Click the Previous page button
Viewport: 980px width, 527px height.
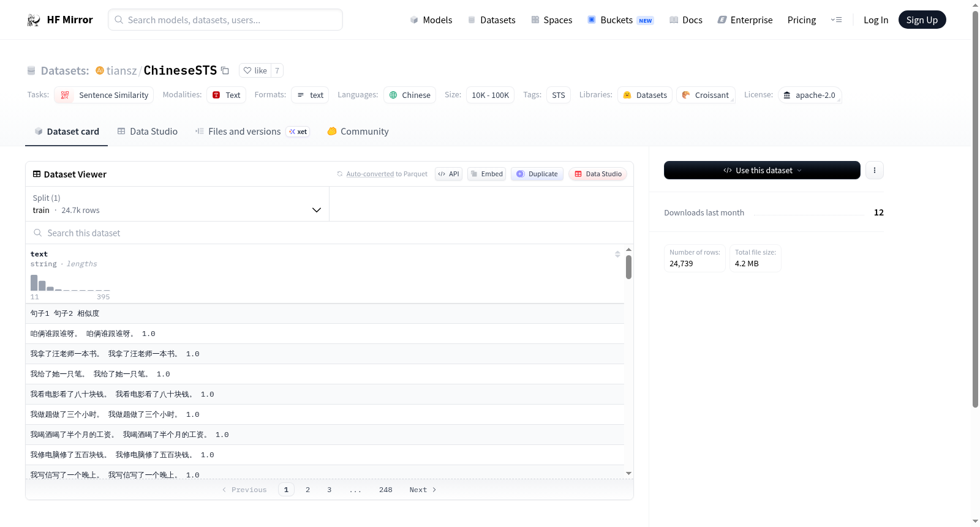[x=244, y=490]
